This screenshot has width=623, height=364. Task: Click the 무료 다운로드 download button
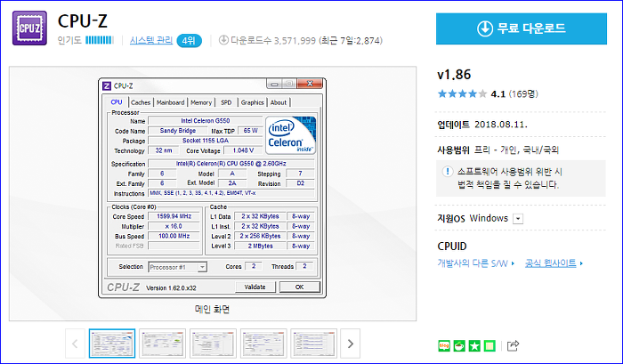[522, 28]
